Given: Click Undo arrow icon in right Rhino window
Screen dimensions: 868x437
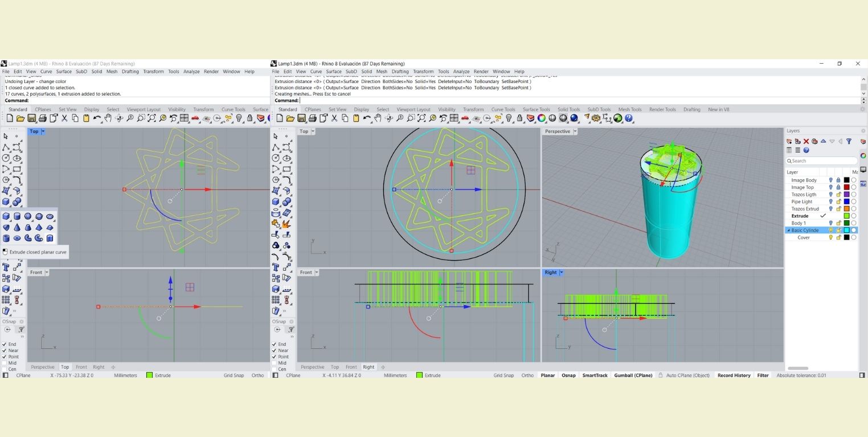Looking at the screenshot, I should (x=367, y=118).
